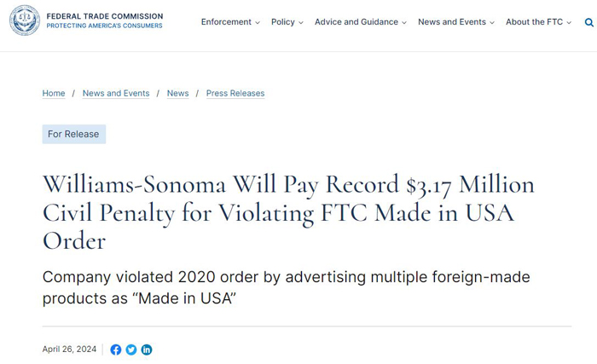Open the Press Releases breadcrumb link

(x=235, y=93)
